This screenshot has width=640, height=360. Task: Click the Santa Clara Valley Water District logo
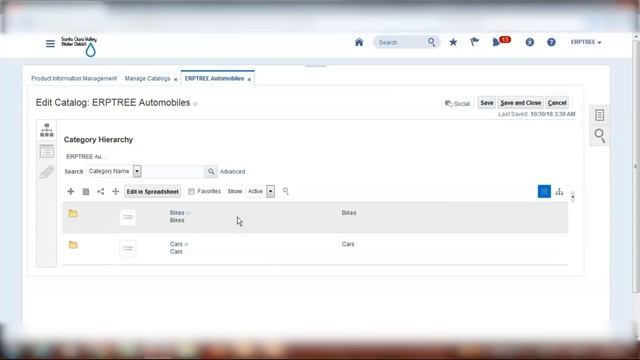tap(79, 46)
